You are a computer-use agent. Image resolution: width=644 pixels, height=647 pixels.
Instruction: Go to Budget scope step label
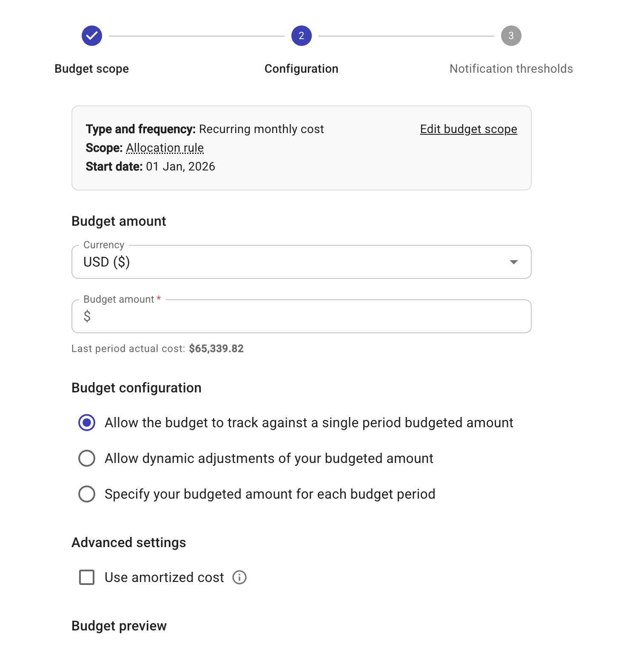(92, 69)
